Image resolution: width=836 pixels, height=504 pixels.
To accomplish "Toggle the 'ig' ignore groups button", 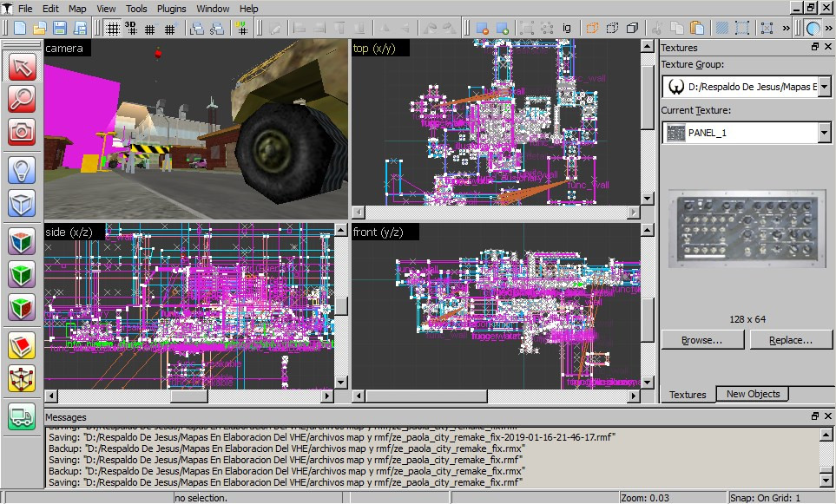I will (x=566, y=29).
